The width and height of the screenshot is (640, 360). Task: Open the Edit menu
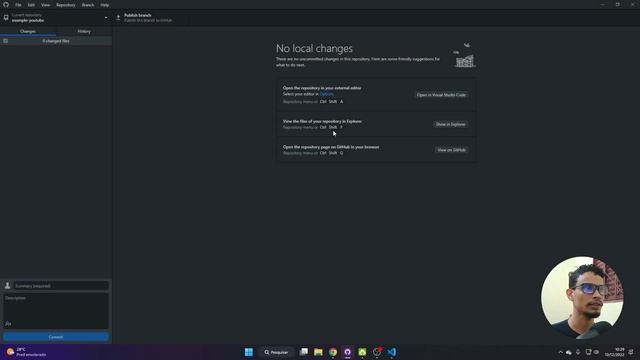tap(31, 5)
